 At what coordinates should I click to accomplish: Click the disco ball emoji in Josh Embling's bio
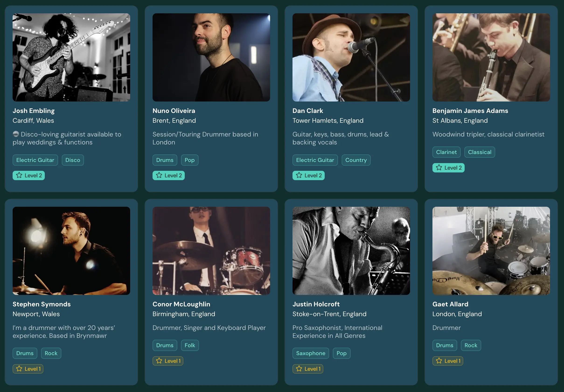click(16, 134)
